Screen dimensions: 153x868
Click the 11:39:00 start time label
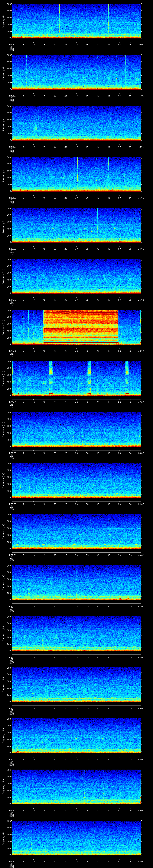coord(12,555)
